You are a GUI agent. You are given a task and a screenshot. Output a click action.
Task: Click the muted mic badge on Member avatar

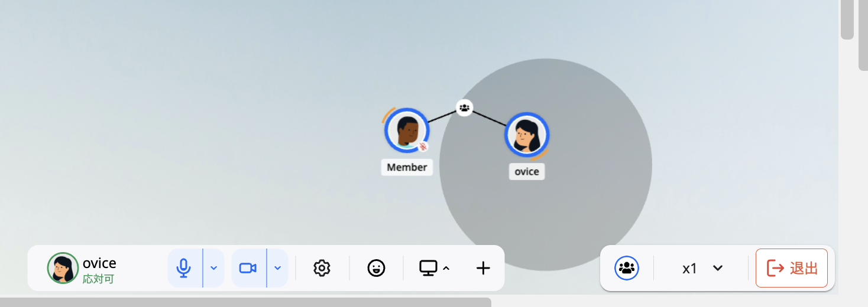(x=423, y=147)
